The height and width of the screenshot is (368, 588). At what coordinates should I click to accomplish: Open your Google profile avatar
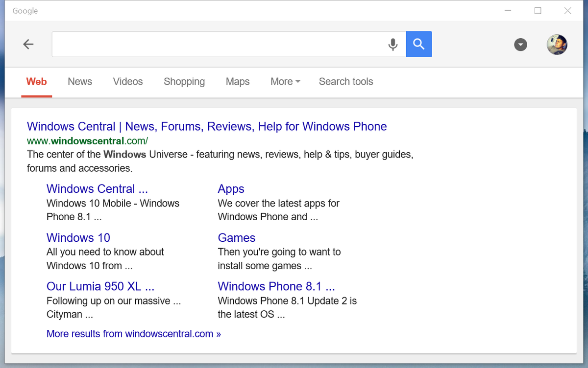pos(557,44)
